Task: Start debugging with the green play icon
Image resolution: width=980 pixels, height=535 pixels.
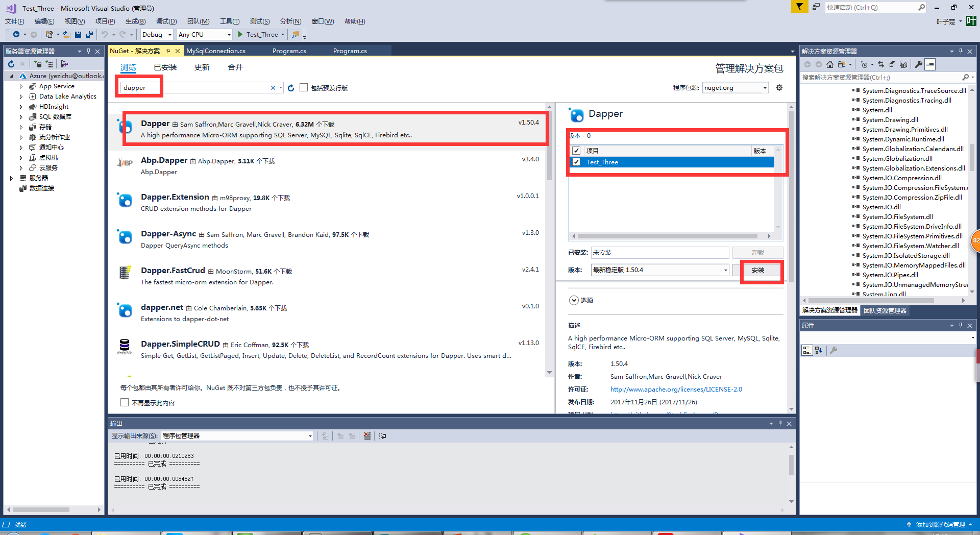Action: click(x=240, y=34)
